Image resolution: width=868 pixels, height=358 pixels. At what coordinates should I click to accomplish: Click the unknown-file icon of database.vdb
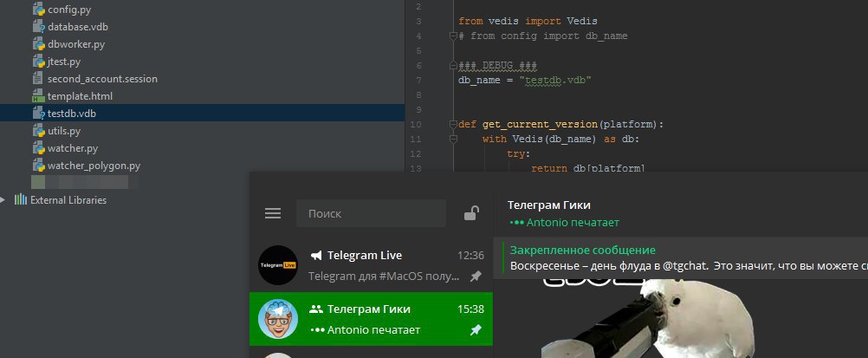38,27
